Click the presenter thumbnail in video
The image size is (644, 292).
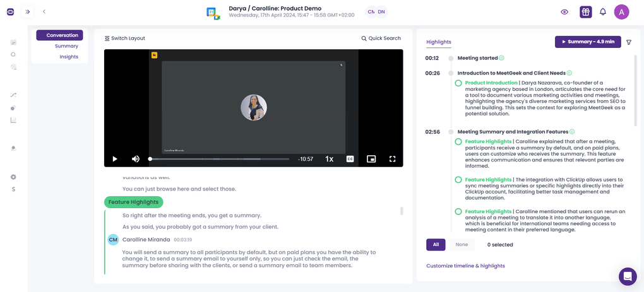point(253,107)
